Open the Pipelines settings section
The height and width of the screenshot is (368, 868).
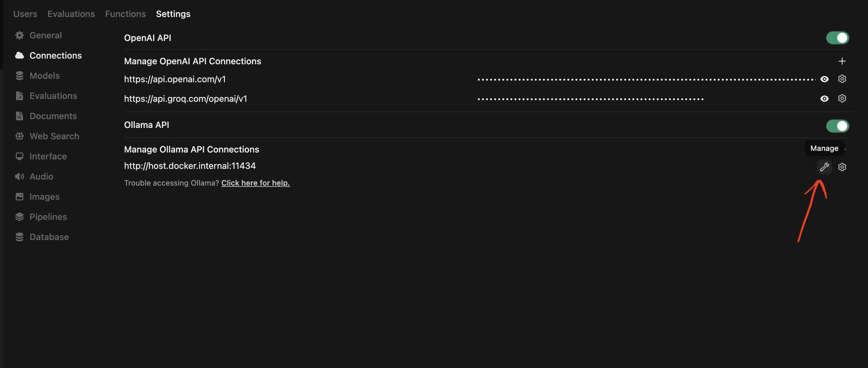point(48,217)
